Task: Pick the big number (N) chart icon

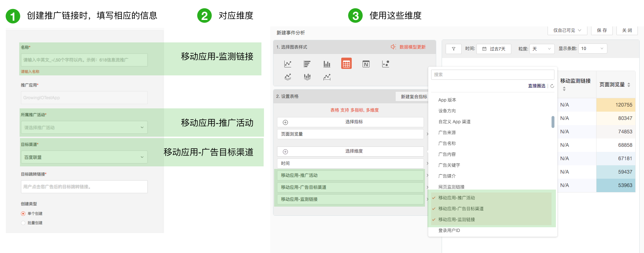Action: pos(366,64)
